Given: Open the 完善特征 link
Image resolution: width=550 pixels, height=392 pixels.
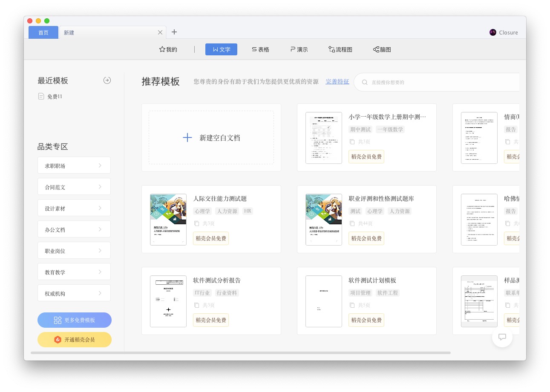Looking at the screenshot, I should [x=337, y=81].
